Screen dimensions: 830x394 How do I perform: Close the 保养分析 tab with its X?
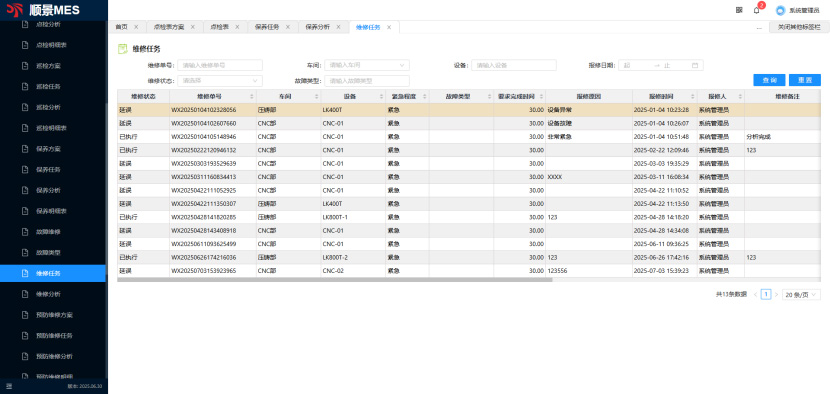338,27
